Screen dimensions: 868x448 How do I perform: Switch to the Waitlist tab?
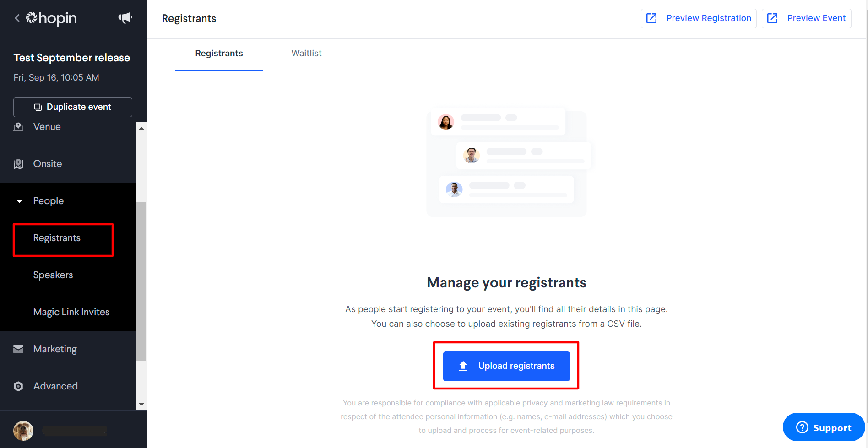(306, 54)
